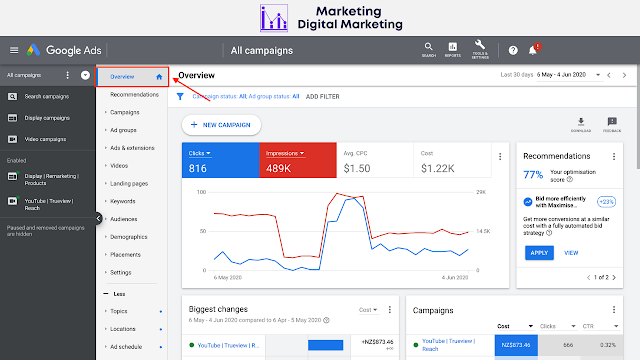Screen dimensions: 640x360
Task: Open the Feedback icon
Action: point(612,124)
